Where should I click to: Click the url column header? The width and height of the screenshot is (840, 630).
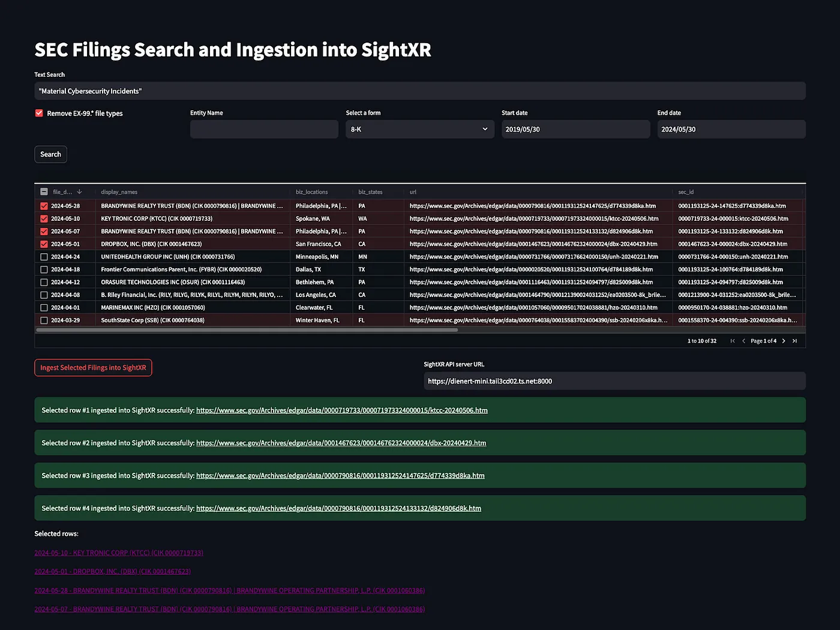click(413, 192)
